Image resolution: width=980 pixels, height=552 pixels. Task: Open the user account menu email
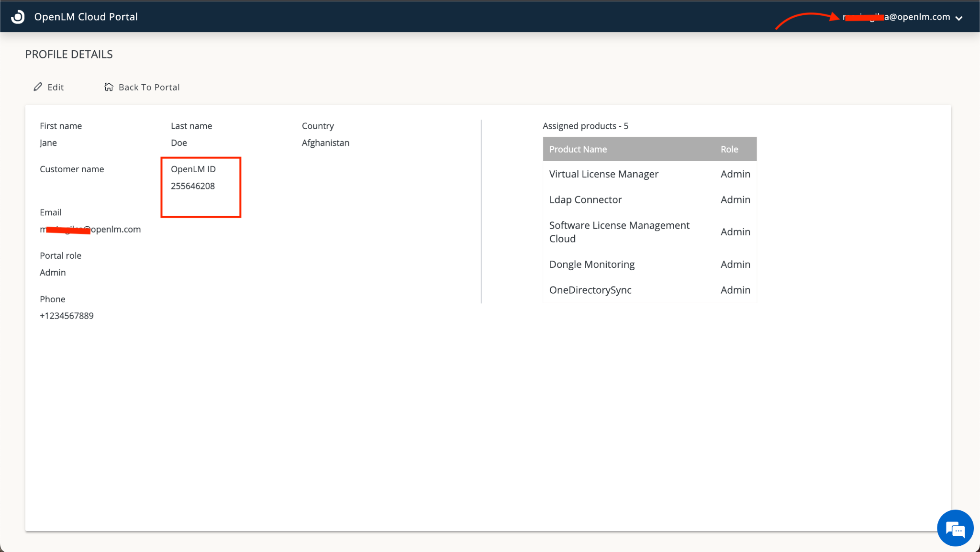[x=897, y=17]
